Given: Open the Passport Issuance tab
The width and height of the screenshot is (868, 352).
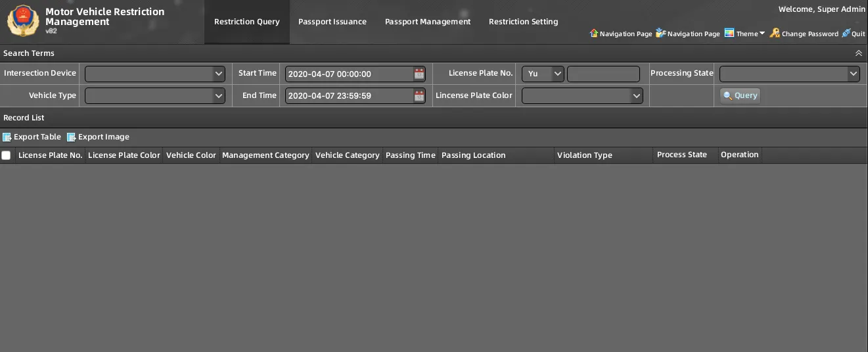Looking at the screenshot, I should [x=332, y=22].
